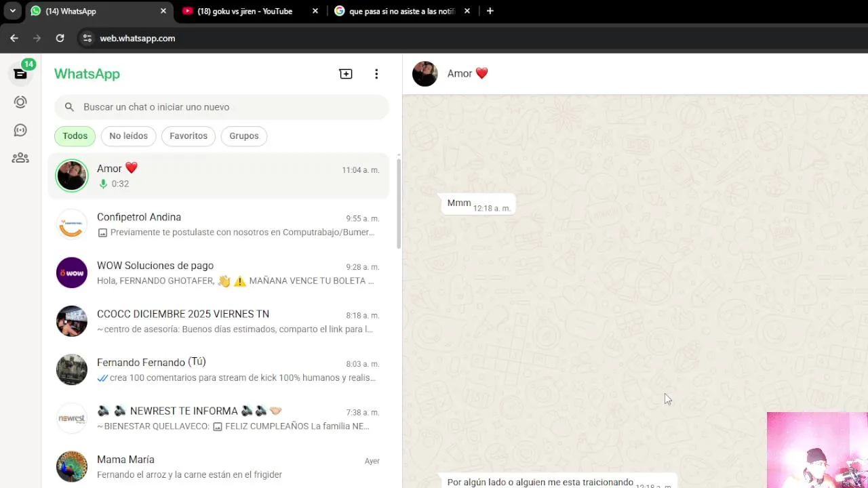Reload the WhatsApp page

click(x=60, y=38)
